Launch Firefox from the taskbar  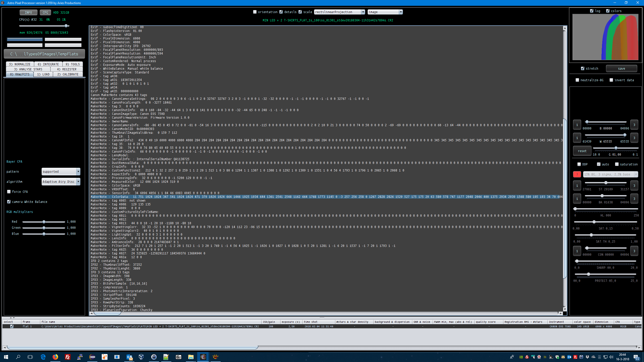55,357
